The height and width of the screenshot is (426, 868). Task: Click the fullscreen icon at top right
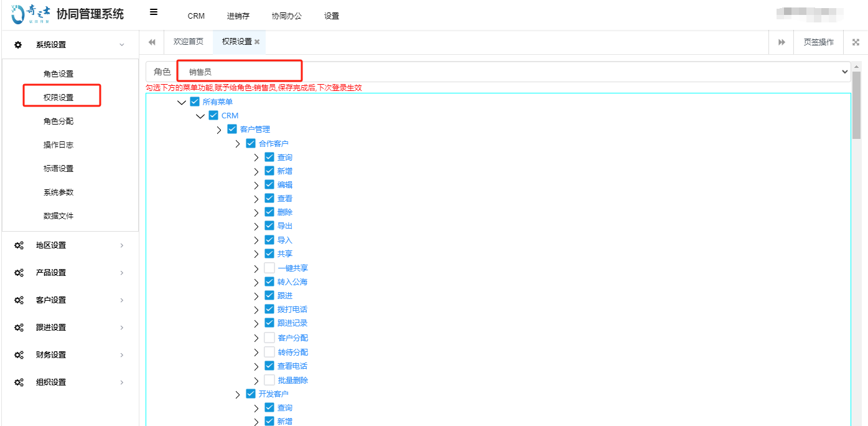click(856, 42)
